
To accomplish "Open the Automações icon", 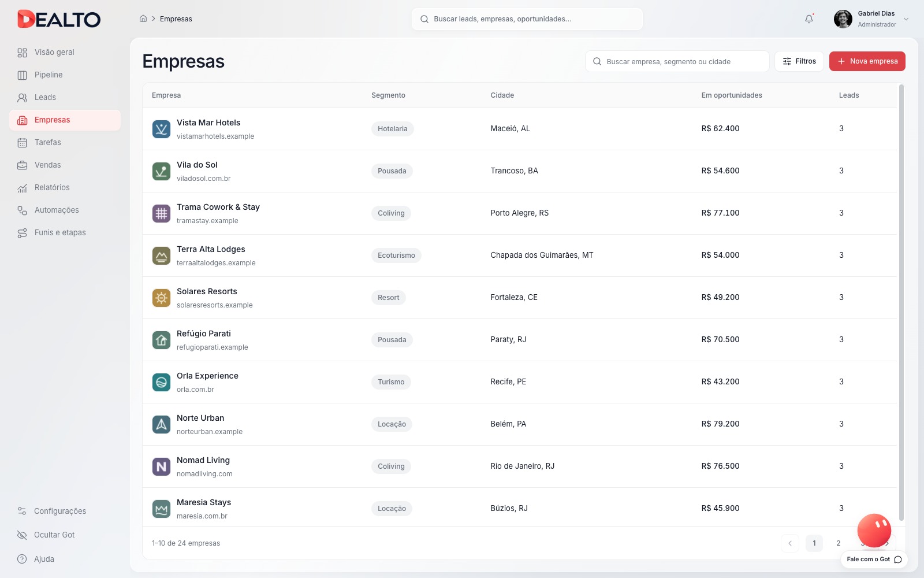I will pos(23,210).
